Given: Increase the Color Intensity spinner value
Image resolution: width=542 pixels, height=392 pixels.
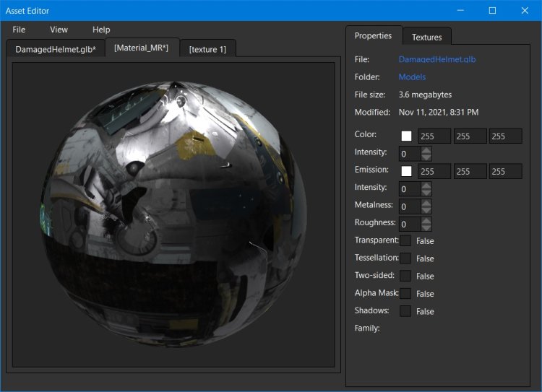Looking at the screenshot, I should click(426, 149).
